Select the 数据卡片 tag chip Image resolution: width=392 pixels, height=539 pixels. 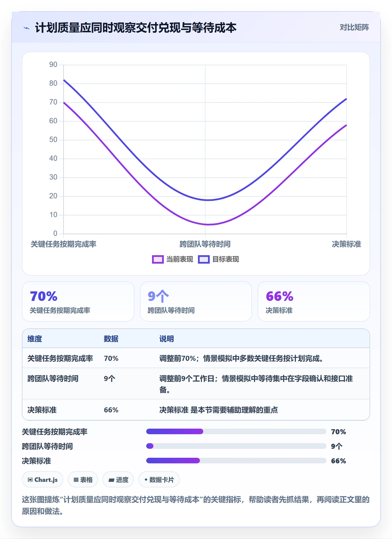(159, 480)
